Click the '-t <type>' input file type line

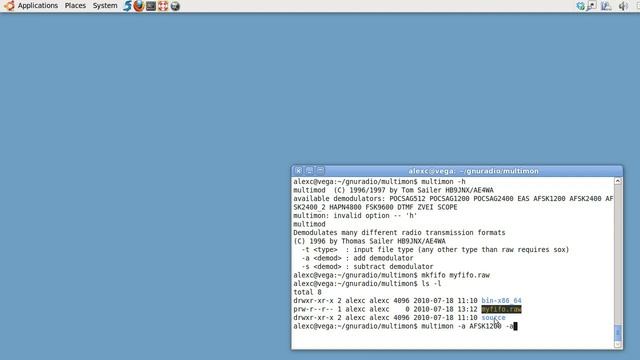click(435, 249)
